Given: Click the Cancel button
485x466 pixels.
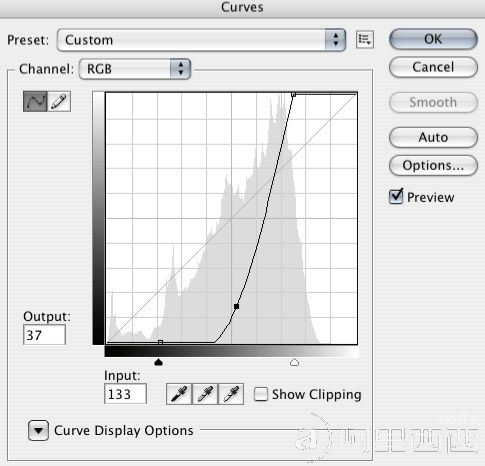Looking at the screenshot, I should pos(433,67).
